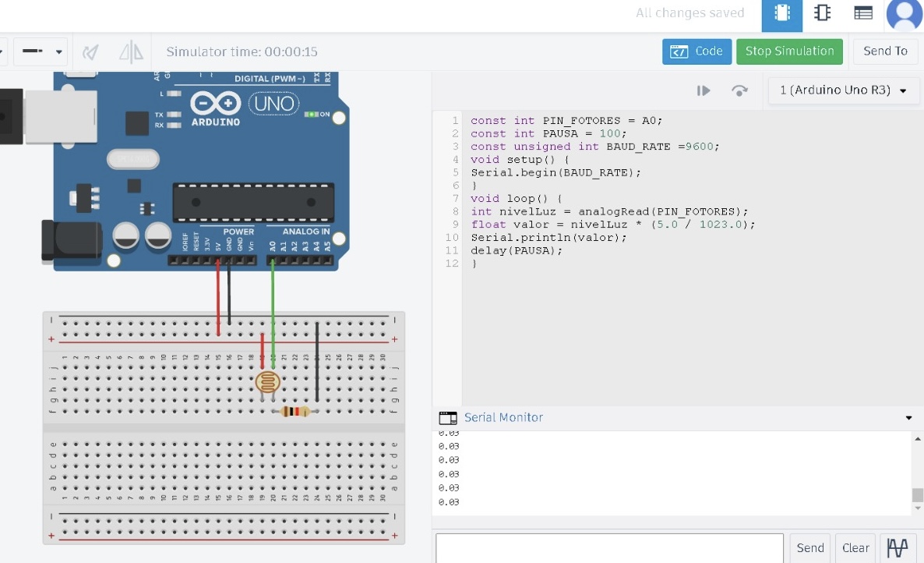This screenshot has height=563, width=924.
Task: Open the component list view icon
Action: click(862, 13)
